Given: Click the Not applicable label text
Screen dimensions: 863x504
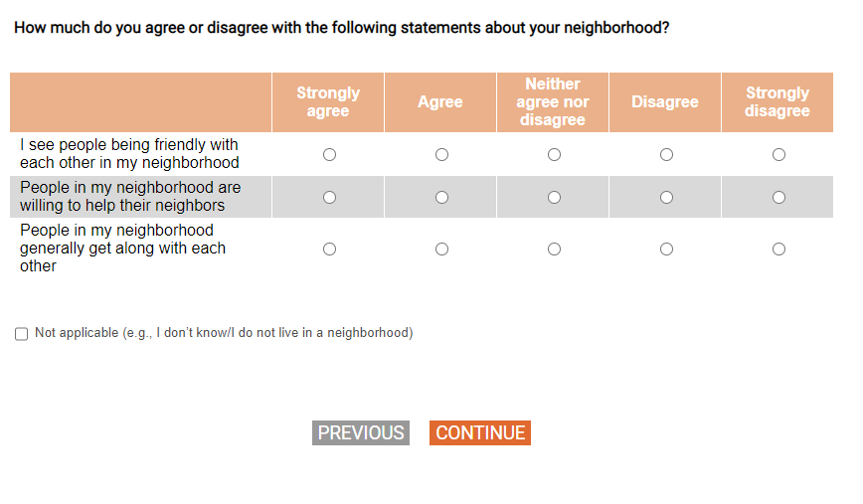Looking at the screenshot, I should click(224, 333).
